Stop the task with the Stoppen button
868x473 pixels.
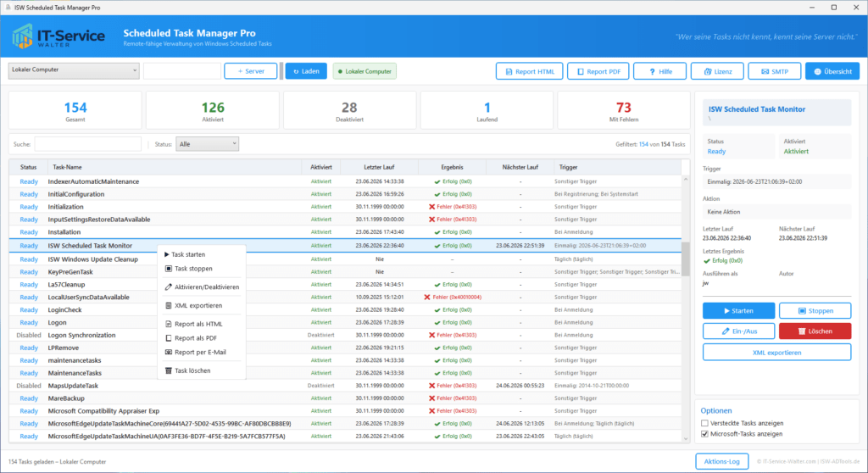point(815,311)
